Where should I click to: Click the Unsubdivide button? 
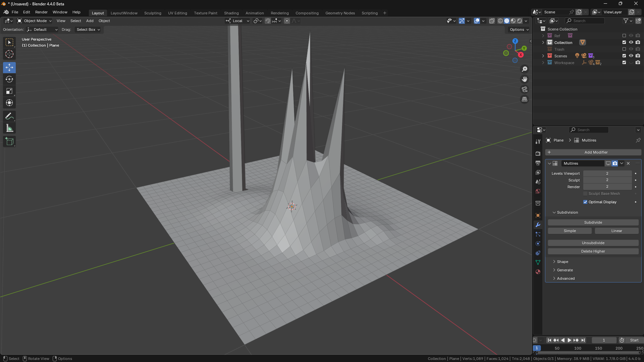click(x=593, y=243)
